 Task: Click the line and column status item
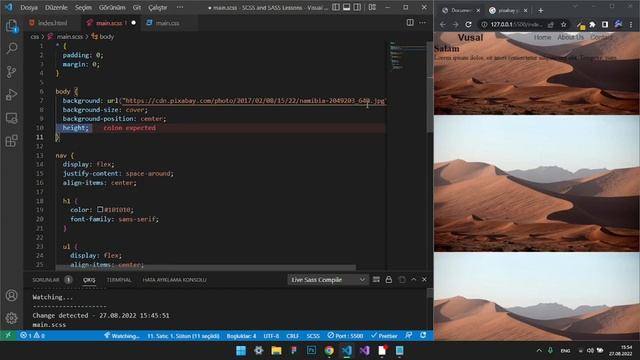183,336
